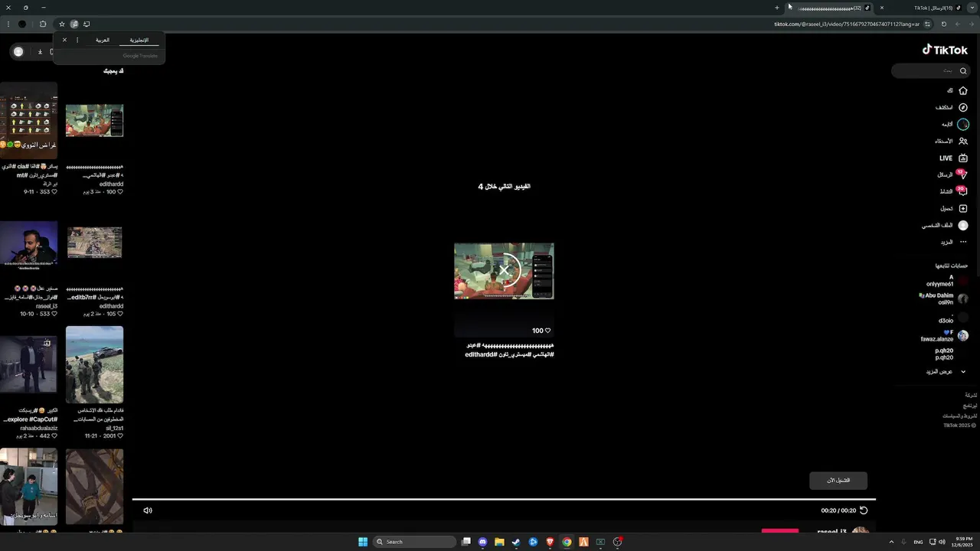Open the Upload plus icon in sidebar
980x551 pixels.
(x=963, y=208)
